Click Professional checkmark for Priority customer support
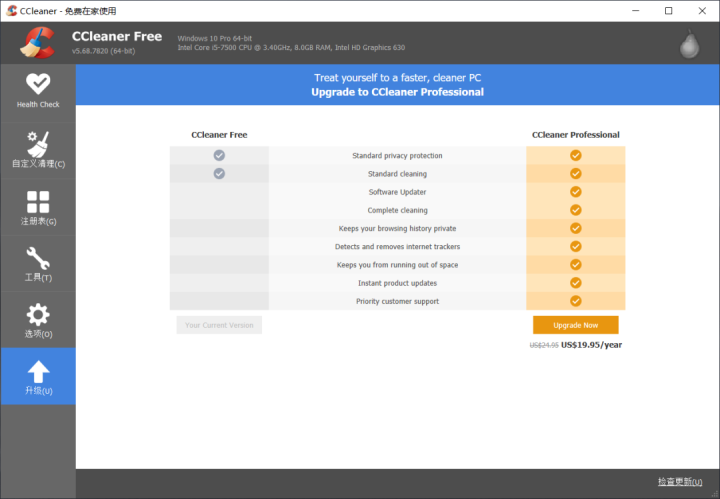Image resolution: width=720 pixels, height=499 pixels. click(x=575, y=301)
